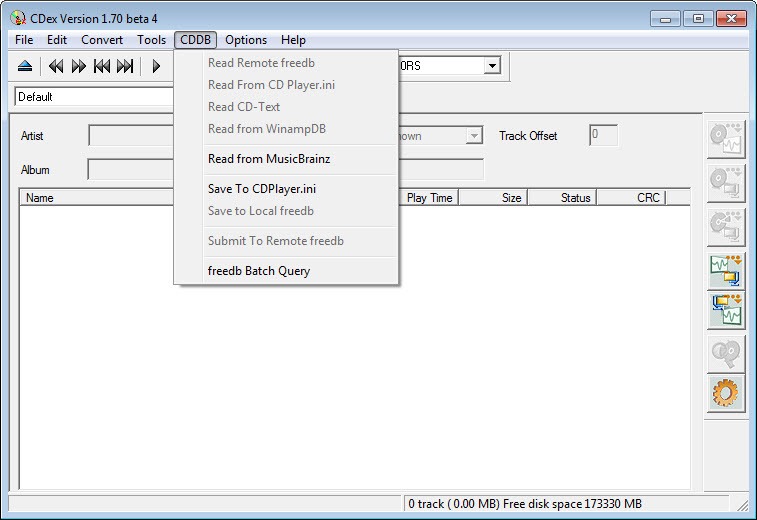The width and height of the screenshot is (757, 520).
Task: Select freedb Batch Query
Action: (287, 271)
